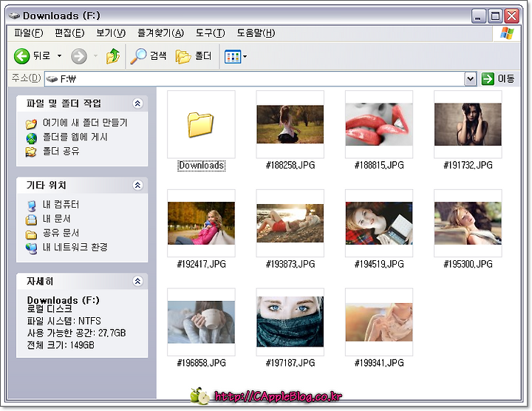This screenshot has width=532, height=411.
Task: Click 폴더를 웹에 게시 link
Action: tap(75, 137)
